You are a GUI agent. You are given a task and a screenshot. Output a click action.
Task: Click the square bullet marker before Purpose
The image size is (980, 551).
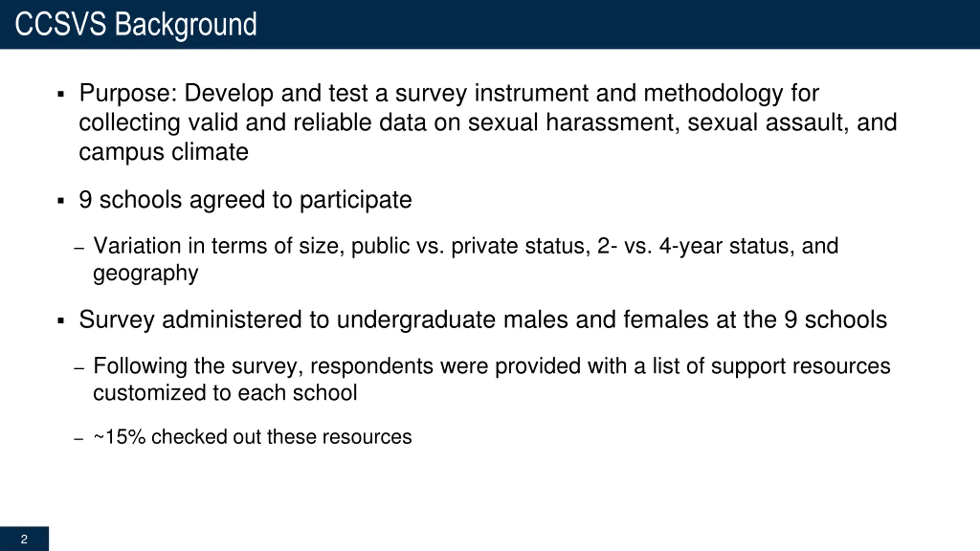coord(60,94)
